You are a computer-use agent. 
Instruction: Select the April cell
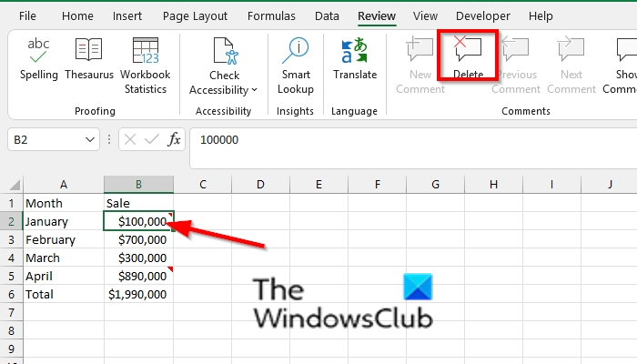[x=64, y=277]
